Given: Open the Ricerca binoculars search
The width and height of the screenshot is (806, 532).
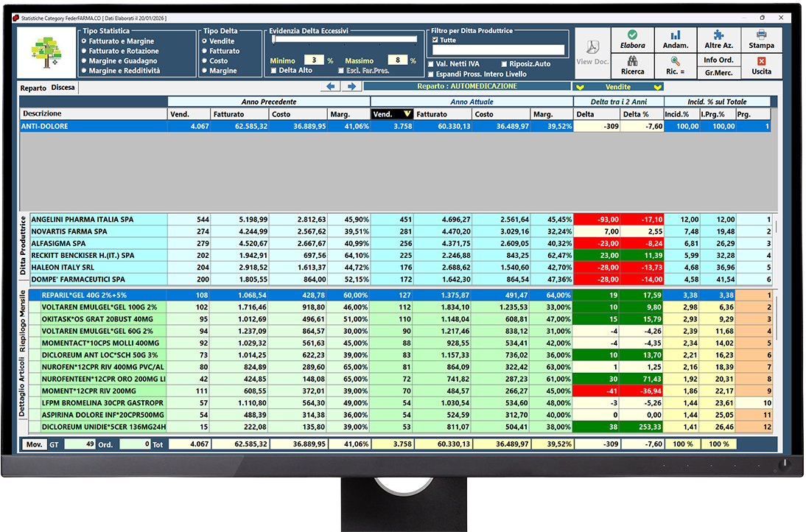Looking at the screenshot, I should tap(632, 66).
